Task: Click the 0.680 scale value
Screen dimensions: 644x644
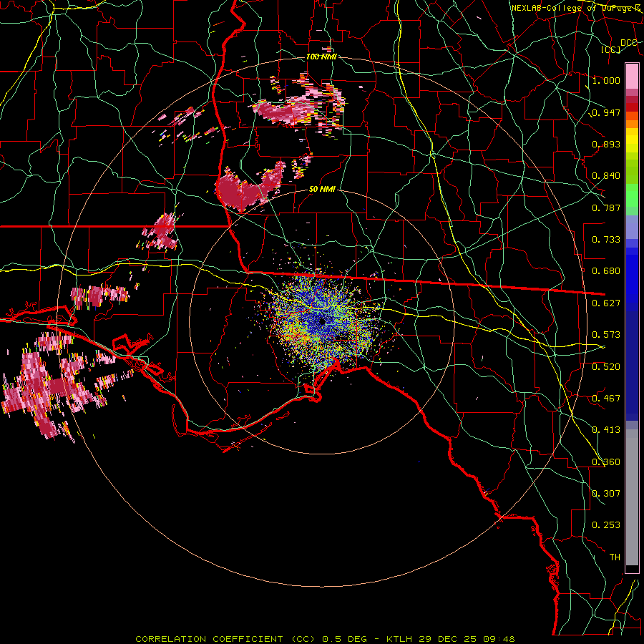Action: coord(606,271)
